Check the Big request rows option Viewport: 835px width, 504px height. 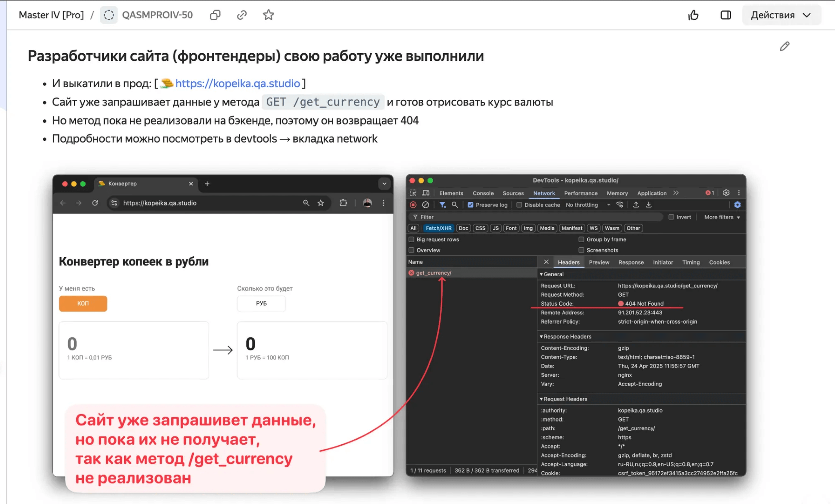[x=411, y=240]
